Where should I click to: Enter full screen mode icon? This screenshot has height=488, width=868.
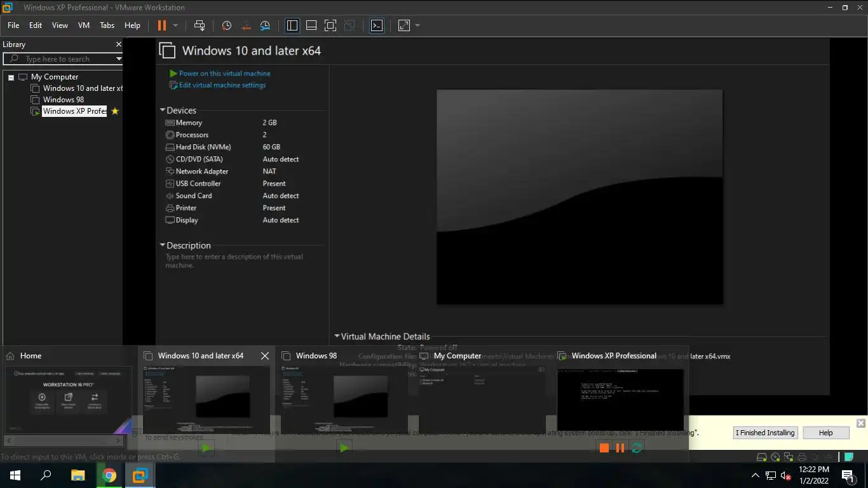click(x=330, y=25)
